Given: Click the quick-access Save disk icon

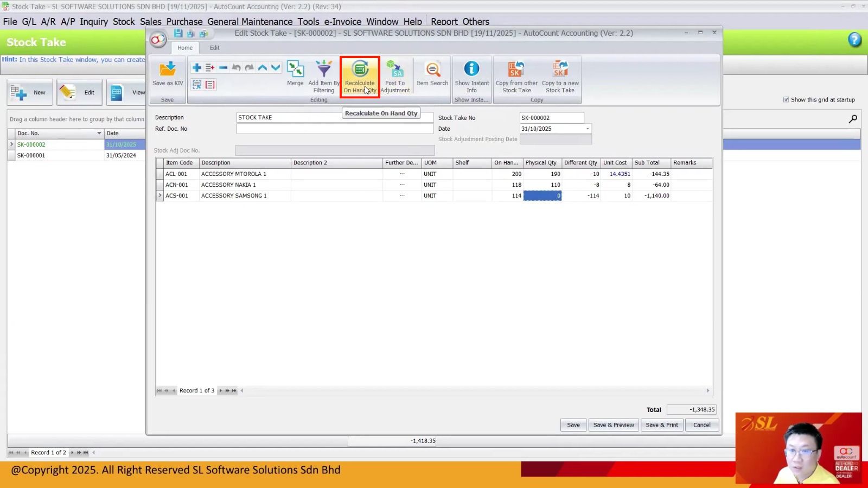Looking at the screenshot, I should click(178, 34).
